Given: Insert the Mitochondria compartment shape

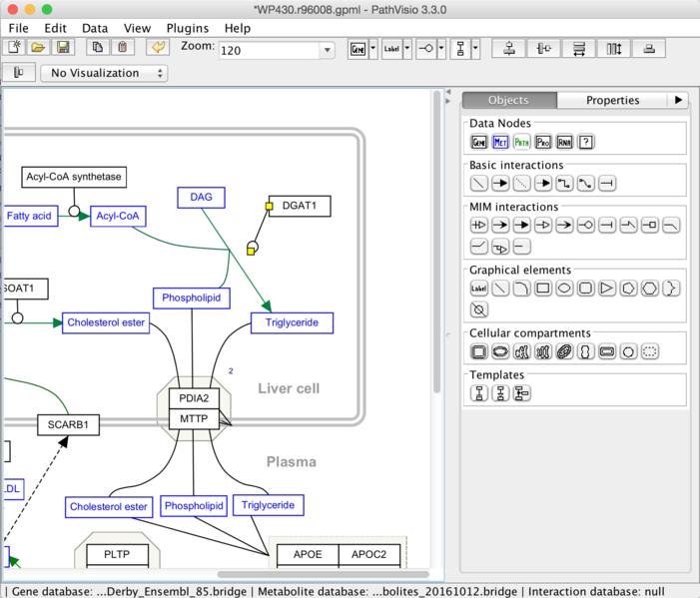Looking at the screenshot, I should 564,351.
